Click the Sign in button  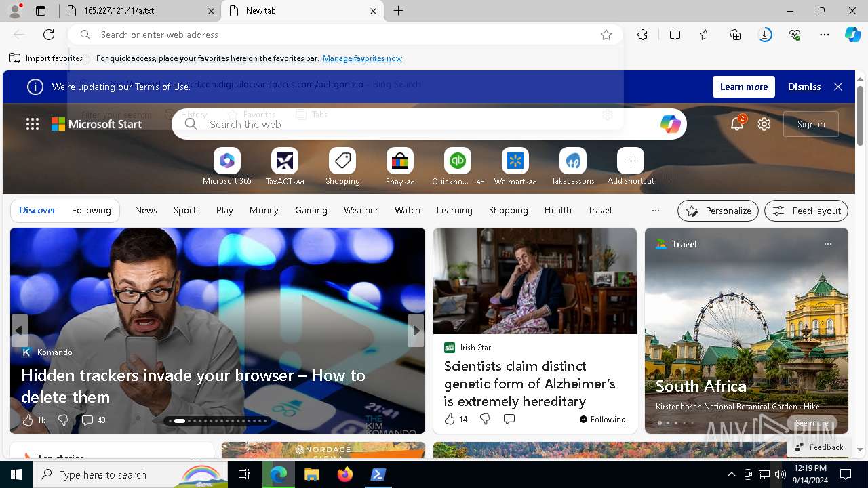click(811, 124)
